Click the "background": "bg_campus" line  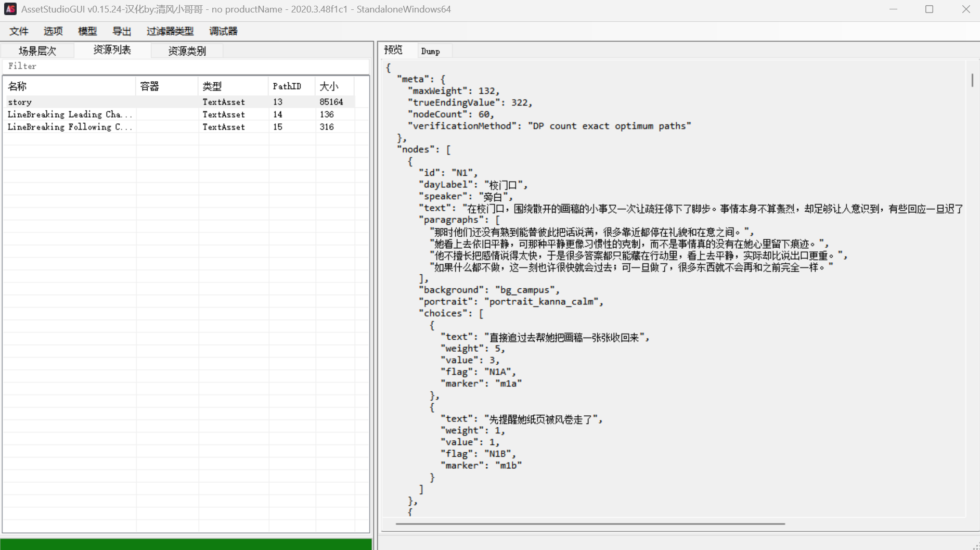[x=489, y=290]
